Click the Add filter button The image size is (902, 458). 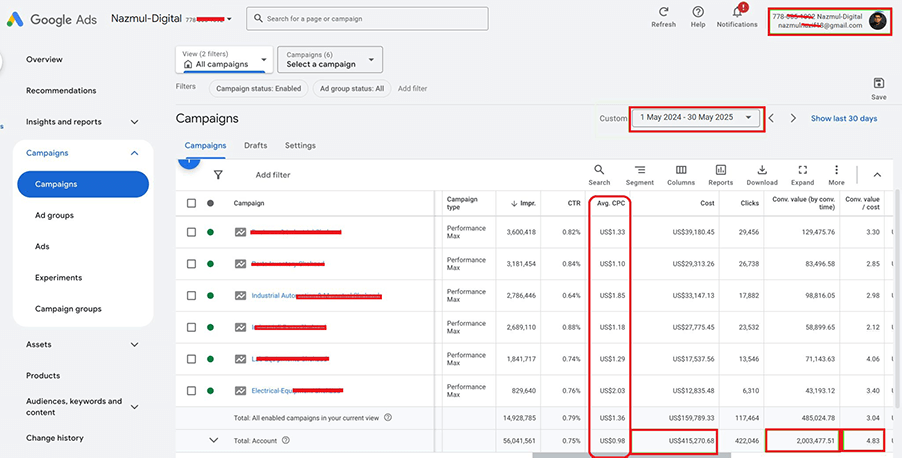273,175
